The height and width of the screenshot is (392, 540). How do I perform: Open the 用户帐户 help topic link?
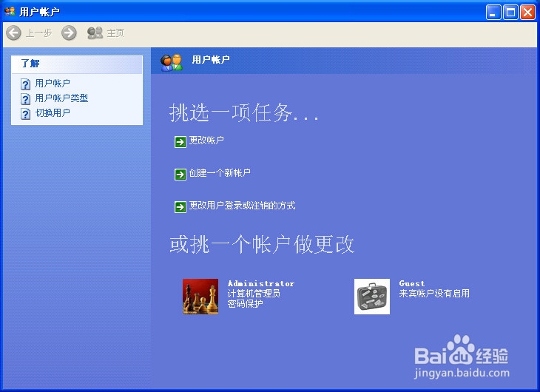(x=53, y=84)
